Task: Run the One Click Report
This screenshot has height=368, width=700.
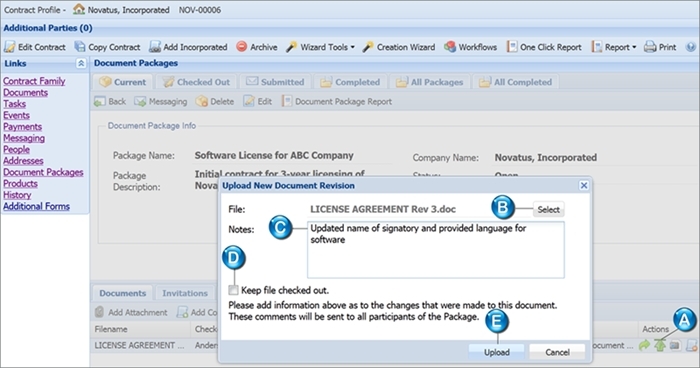Action: [544, 47]
